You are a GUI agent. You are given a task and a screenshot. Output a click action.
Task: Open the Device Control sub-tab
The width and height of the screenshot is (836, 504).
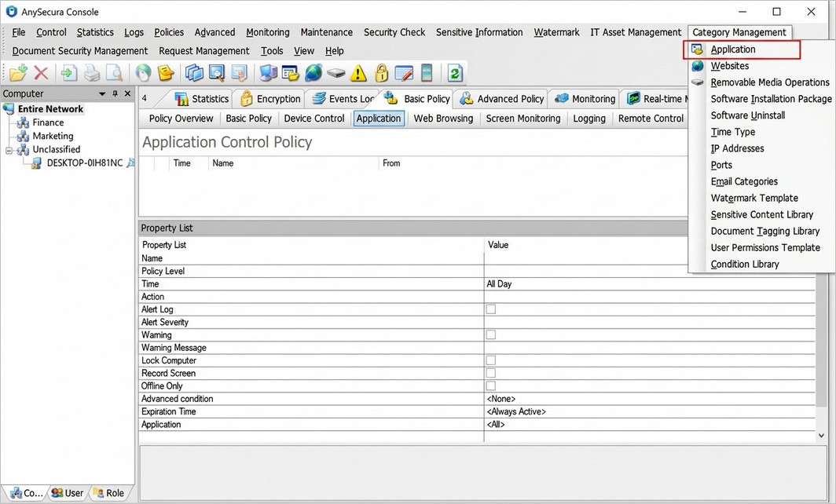click(314, 119)
